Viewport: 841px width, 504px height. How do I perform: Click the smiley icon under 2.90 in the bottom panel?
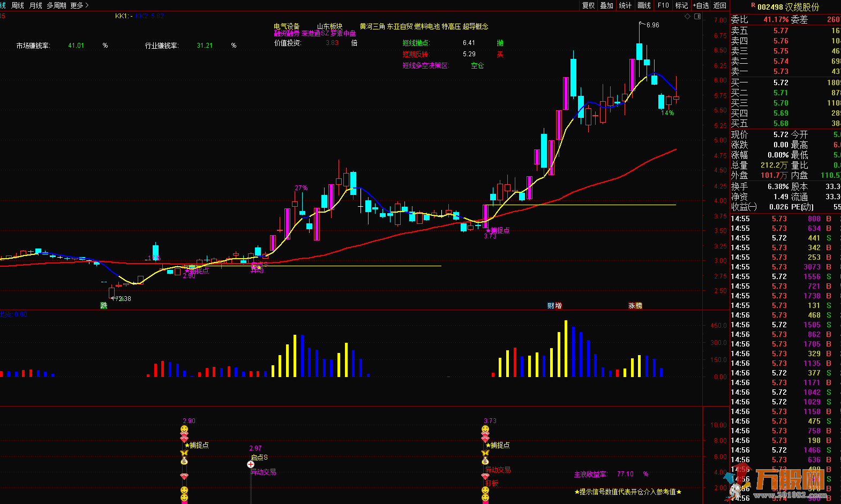click(x=184, y=430)
